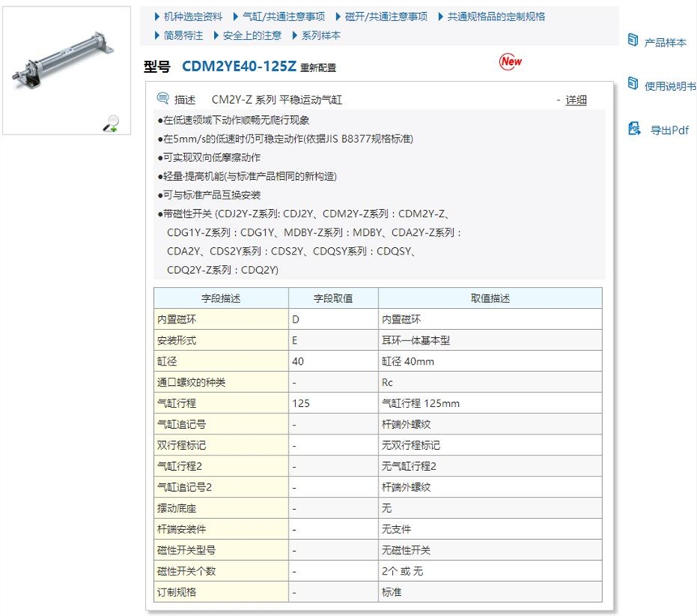
Task: Click the 无气缸行程2 description cell
Action: [x=490, y=466]
